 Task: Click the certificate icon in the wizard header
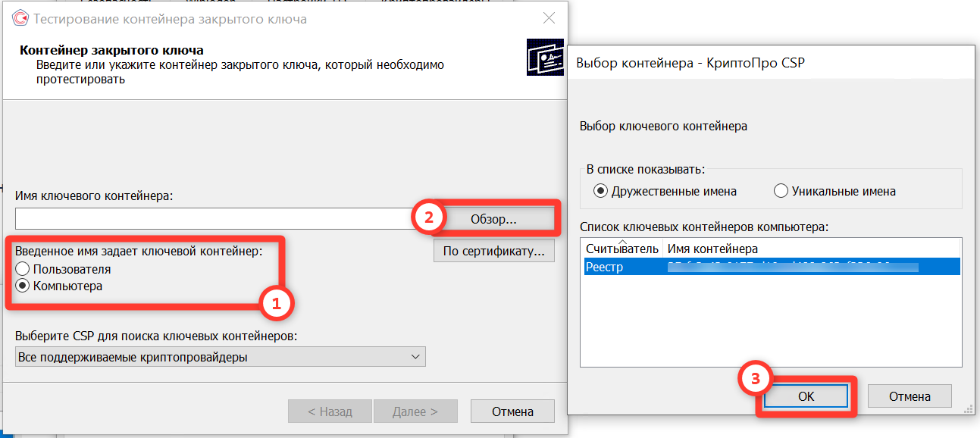point(545,58)
